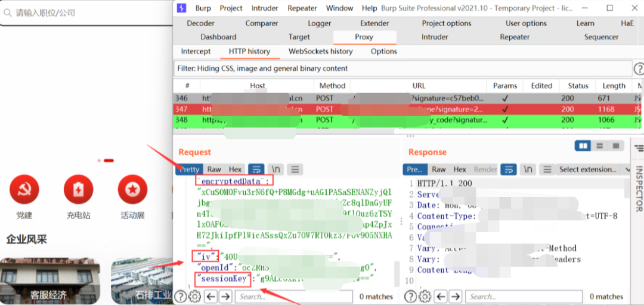Switch to the Logger tab
Screen dimensions: 644x305
320,23
